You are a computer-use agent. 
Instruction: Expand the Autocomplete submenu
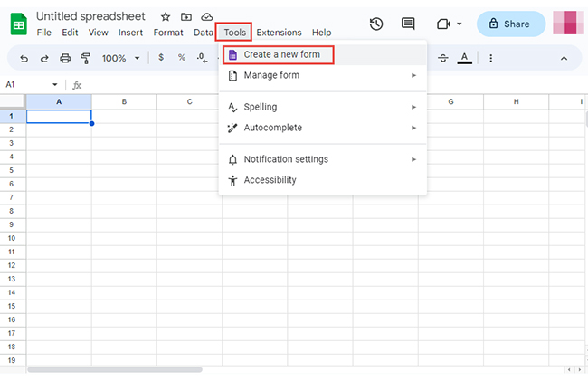click(x=323, y=128)
